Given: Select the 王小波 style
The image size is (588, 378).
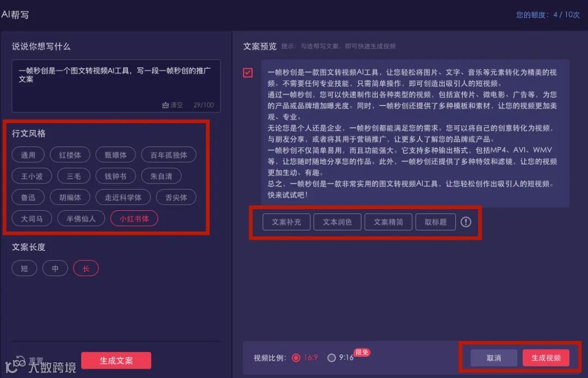Looking at the screenshot, I should [32, 176].
